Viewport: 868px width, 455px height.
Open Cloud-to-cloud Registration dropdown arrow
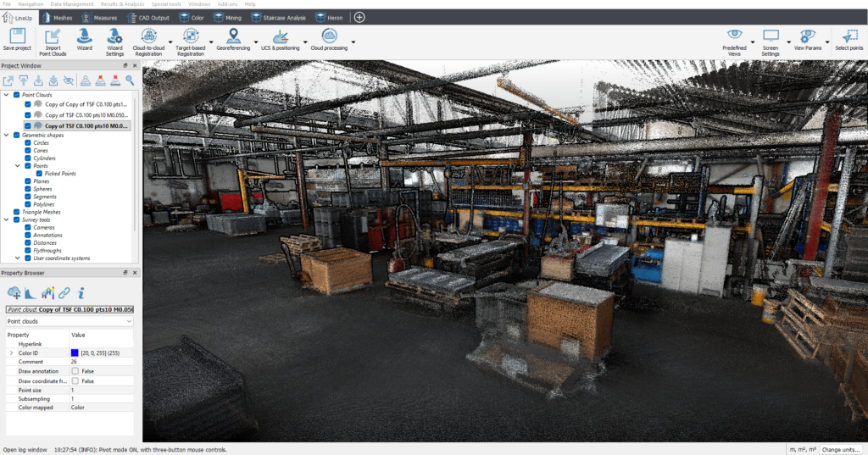[170, 42]
